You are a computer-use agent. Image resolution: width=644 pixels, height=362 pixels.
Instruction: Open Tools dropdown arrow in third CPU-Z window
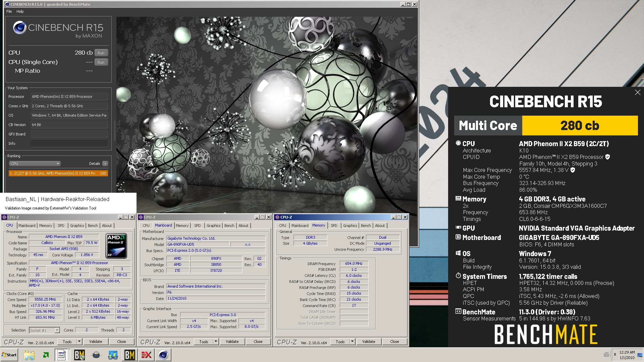(353, 342)
